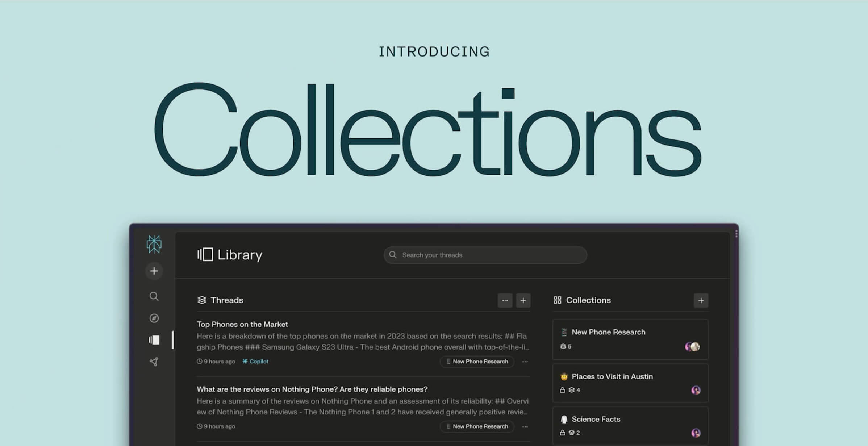Click the grid icon next to Collections
The height and width of the screenshot is (446, 868).
pyautogui.click(x=558, y=300)
